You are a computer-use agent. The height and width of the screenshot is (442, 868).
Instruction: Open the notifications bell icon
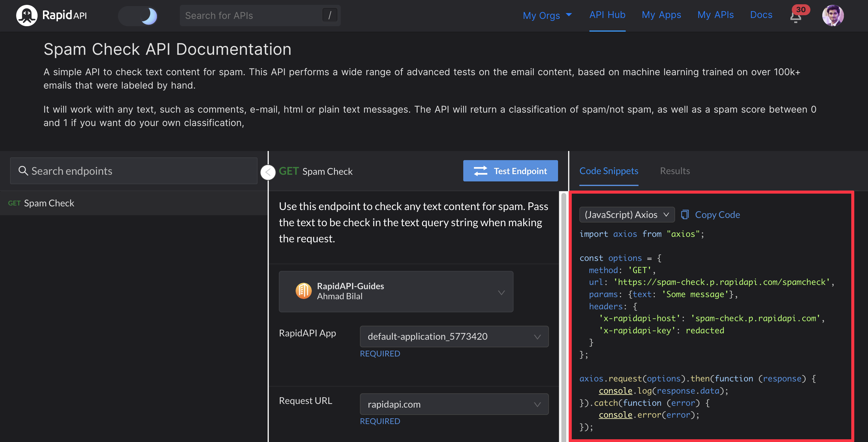click(795, 17)
